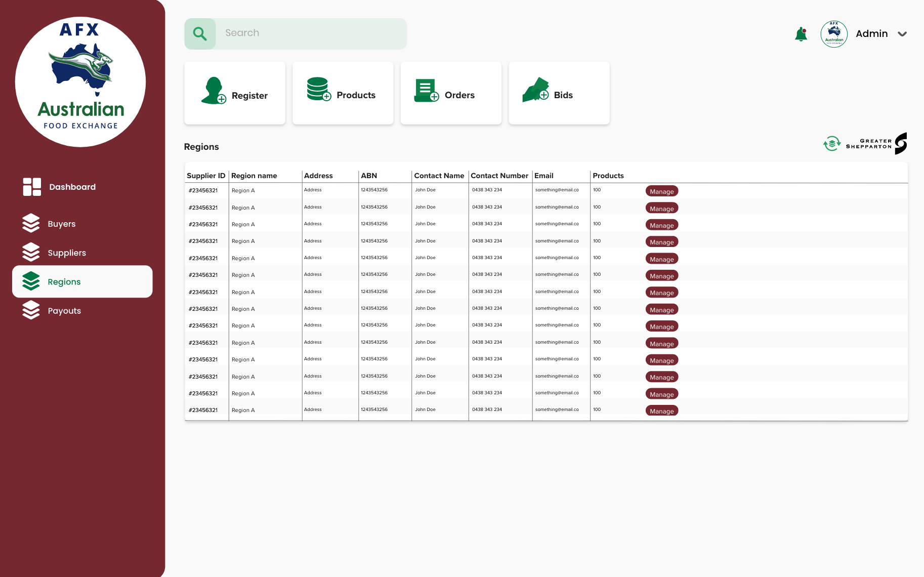Click the Greater Shepparton logo
The image size is (924, 577).
pos(876,144)
